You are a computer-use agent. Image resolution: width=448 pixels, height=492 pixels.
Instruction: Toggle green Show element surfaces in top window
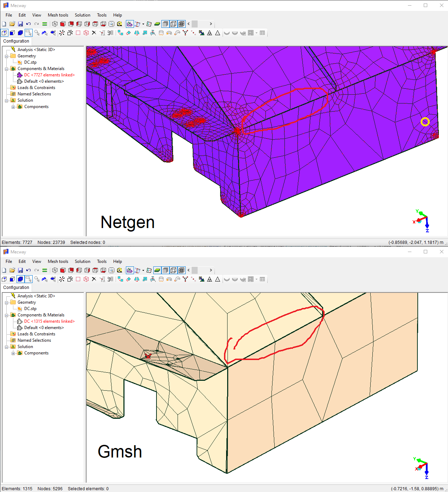(157, 24)
